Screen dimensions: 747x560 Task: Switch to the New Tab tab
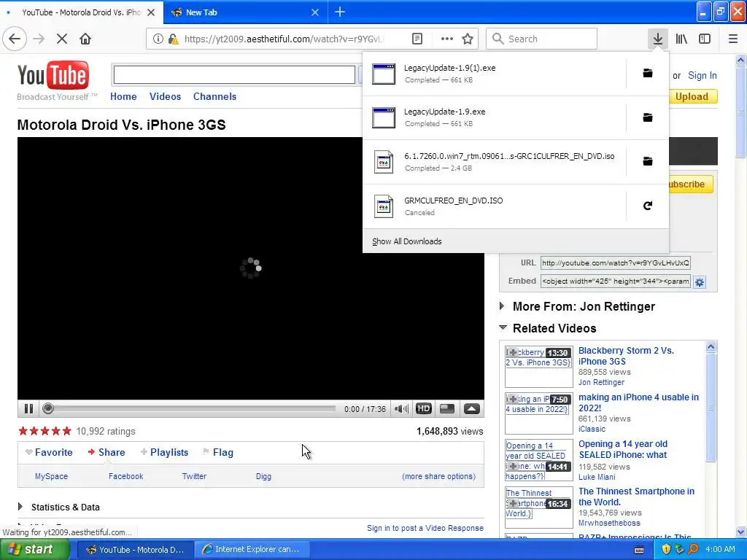click(245, 12)
